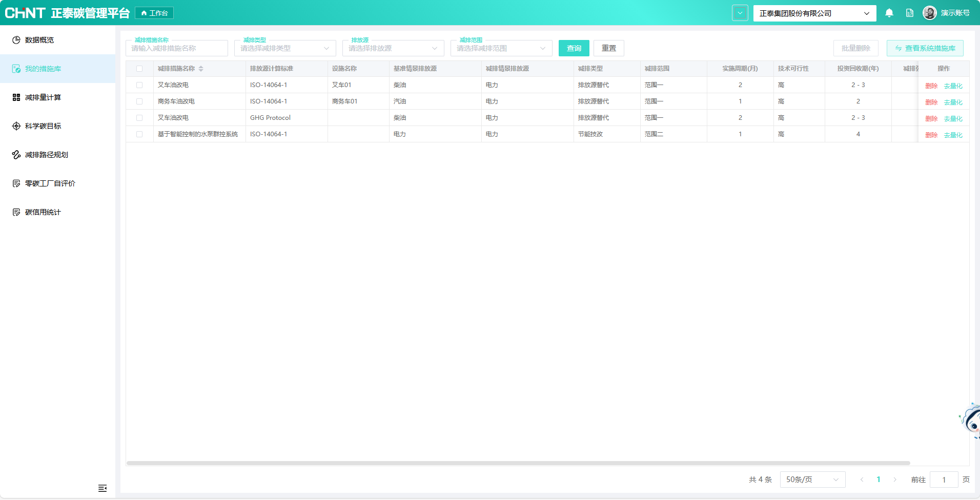
Task: Open the 减排类型 dropdown
Action: tap(285, 48)
